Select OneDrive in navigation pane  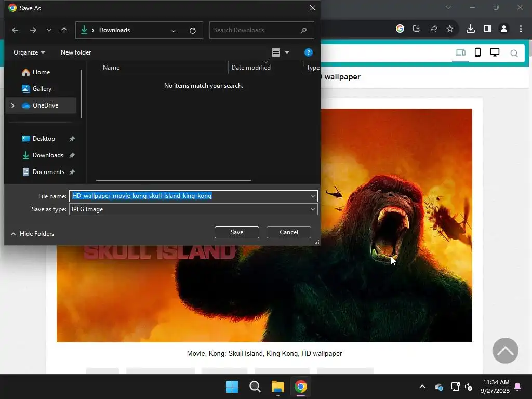pyautogui.click(x=41, y=105)
